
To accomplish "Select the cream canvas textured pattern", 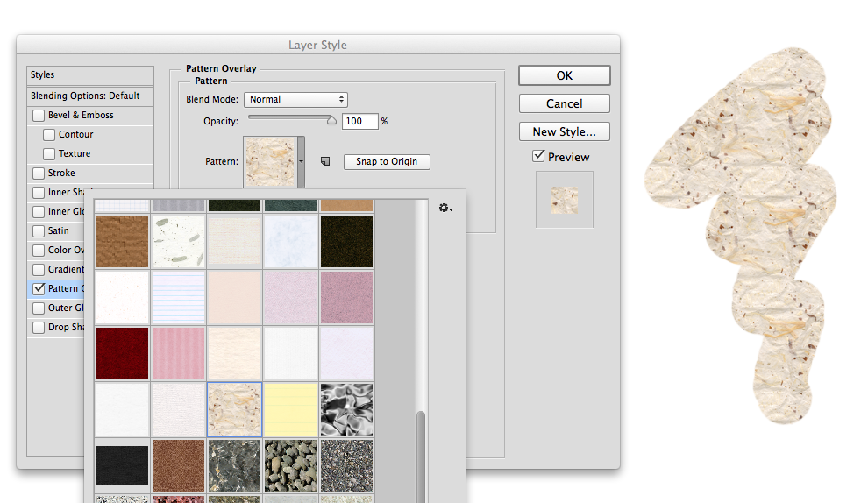I will 235,242.
